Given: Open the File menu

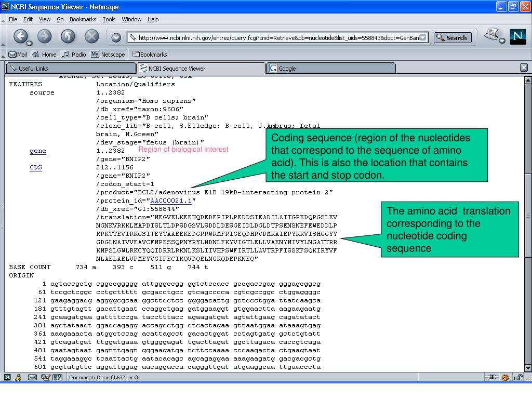Looking at the screenshot, I should [x=13, y=19].
